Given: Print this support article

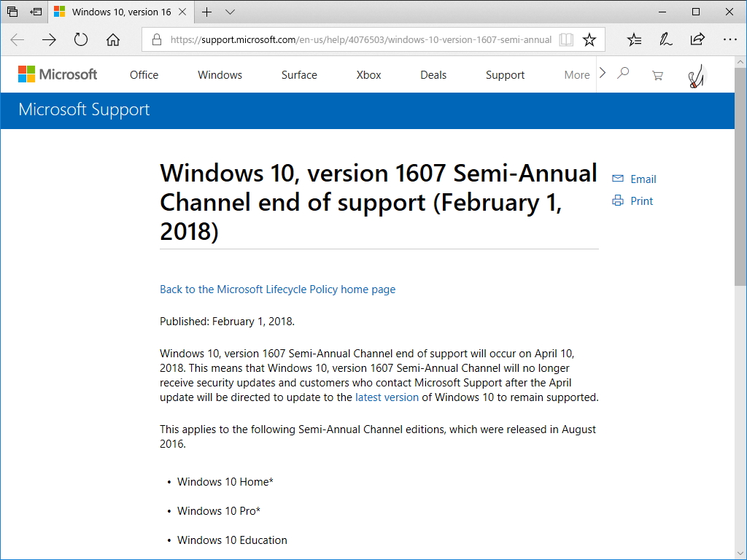Looking at the screenshot, I should [640, 201].
